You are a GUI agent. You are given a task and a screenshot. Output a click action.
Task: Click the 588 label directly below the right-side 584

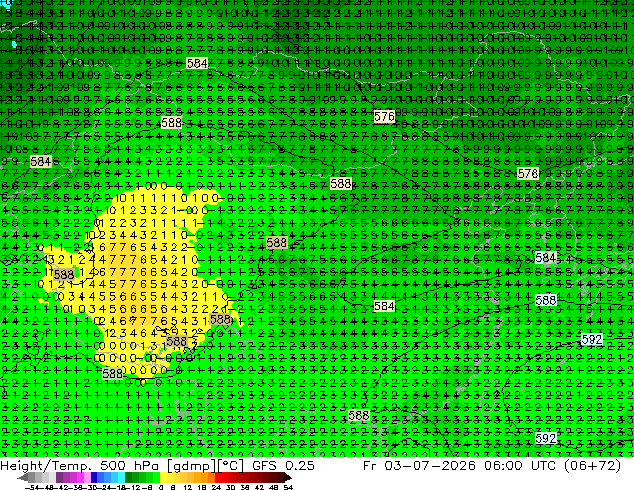click(x=545, y=300)
